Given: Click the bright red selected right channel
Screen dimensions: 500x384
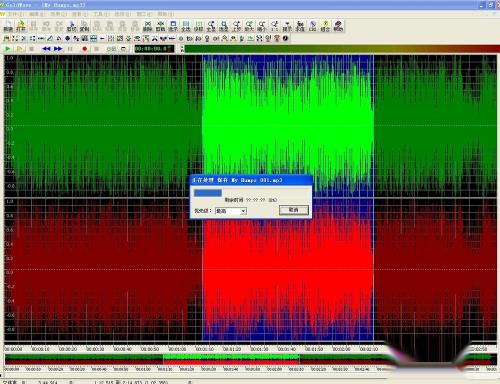Looking at the screenshot, I should coord(288,270).
